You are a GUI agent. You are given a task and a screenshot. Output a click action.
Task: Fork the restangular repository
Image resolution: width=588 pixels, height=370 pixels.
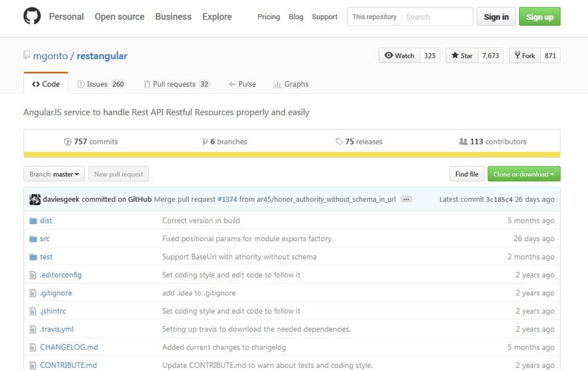tap(525, 55)
